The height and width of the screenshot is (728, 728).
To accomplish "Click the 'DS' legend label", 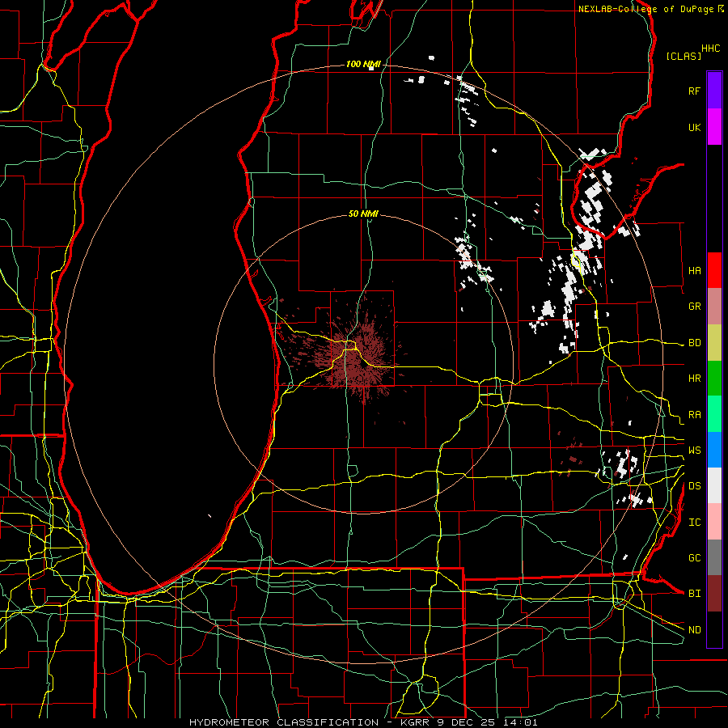I will pos(695,486).
